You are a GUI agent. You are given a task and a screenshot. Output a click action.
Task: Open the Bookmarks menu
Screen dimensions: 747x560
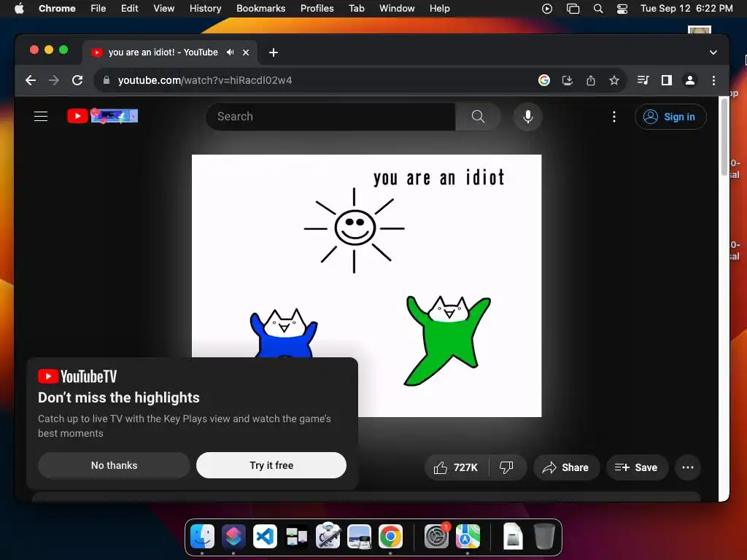tap(260, 8)
